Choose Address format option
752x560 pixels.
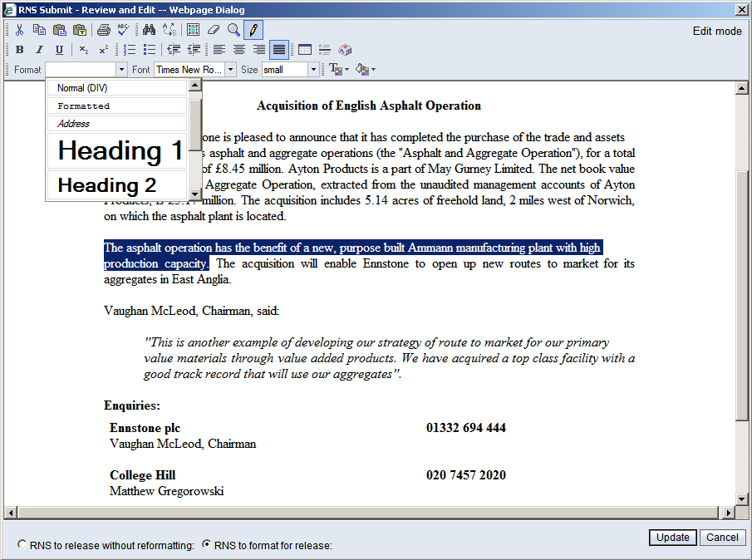click(x=117, y=124)
